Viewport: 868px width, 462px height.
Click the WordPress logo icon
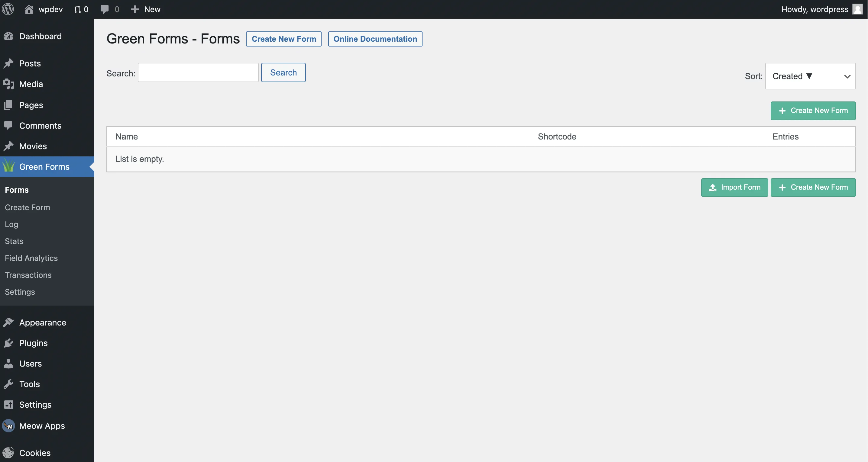tap(8, 9)
